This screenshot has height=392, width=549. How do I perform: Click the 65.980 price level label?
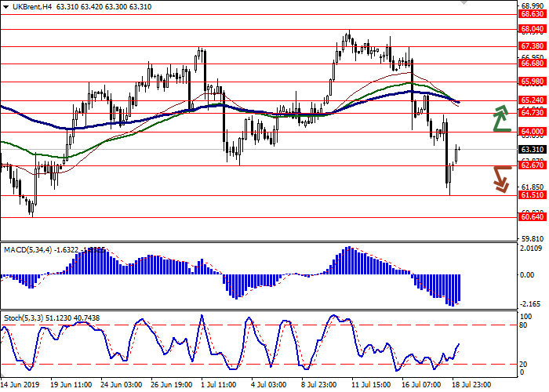532,82
